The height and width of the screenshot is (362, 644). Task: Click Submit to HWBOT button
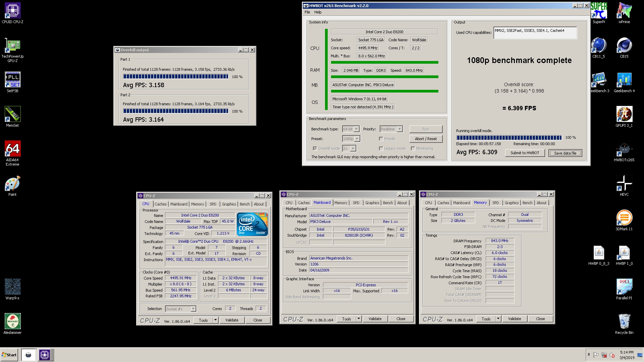tap(525, 153)
